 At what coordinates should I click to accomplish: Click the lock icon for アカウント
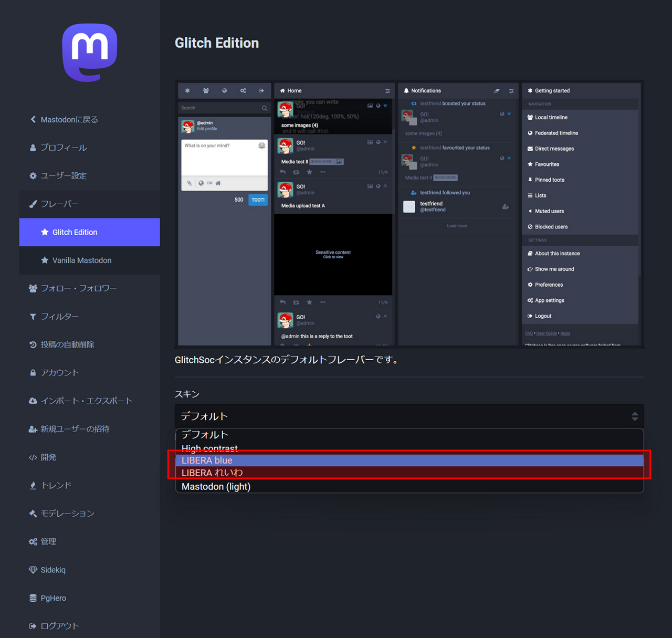click(x=33, y=373)
